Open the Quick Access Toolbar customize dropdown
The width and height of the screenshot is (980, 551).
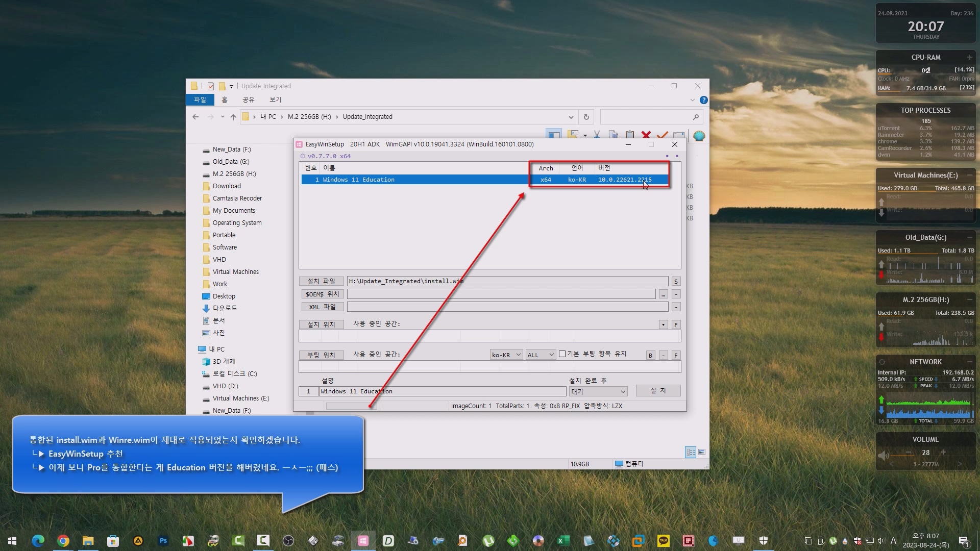231,86
